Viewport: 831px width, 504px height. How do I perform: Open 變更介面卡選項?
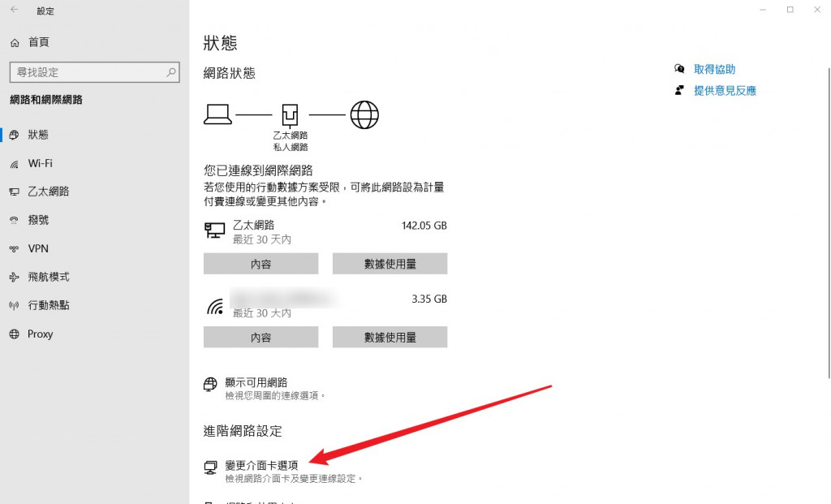point(261,465)
